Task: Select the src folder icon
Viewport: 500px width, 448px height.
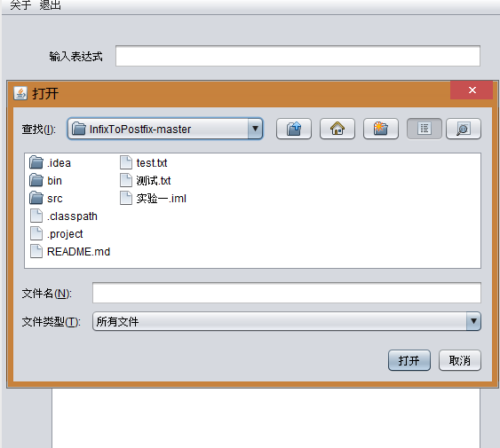Action: (36, 198)
